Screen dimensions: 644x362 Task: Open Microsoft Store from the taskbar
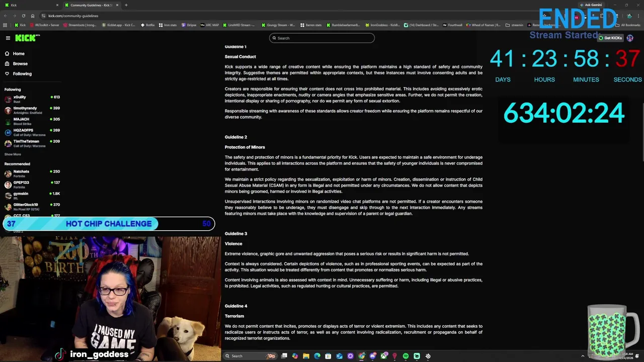[328, 356]
